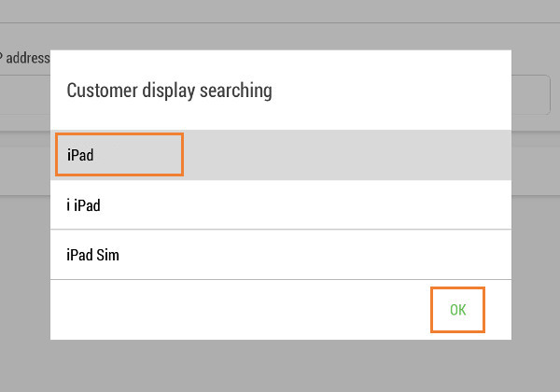Pick 'iPad Sim' from the list

(x=280, y=254)
